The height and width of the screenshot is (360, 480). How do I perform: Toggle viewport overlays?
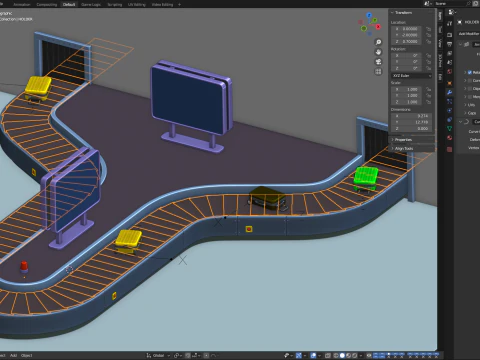coord(314,355)
